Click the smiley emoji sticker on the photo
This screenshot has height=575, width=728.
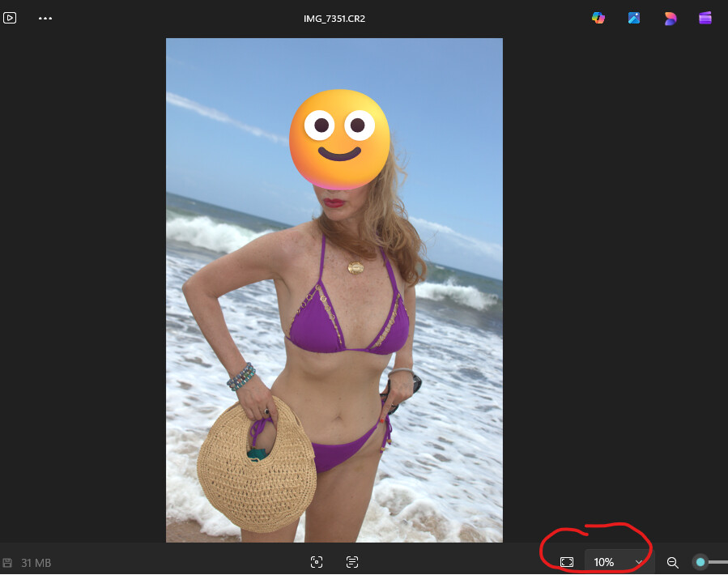pos(339,134)
